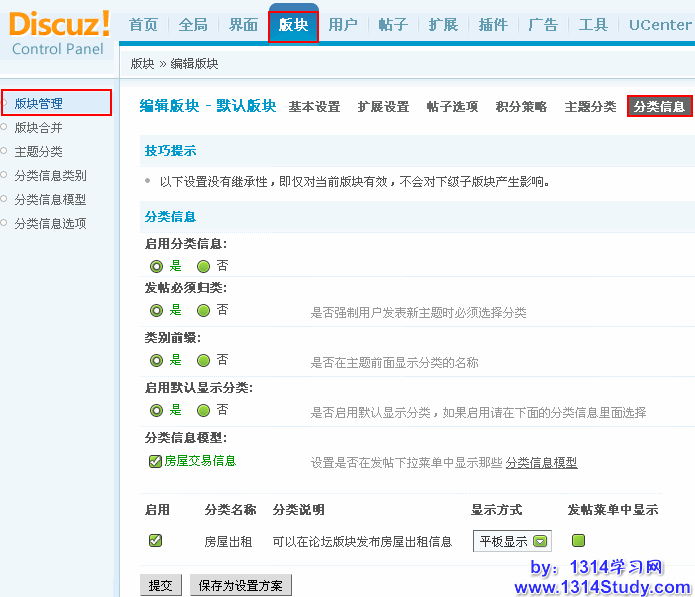Select 是 for 启用分类信息

(156, 266)
